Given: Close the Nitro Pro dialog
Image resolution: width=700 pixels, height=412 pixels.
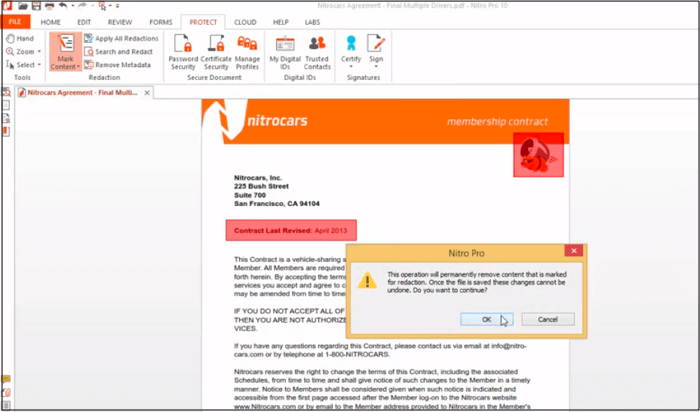Looking at the screenshot, I should pos(574,251).
